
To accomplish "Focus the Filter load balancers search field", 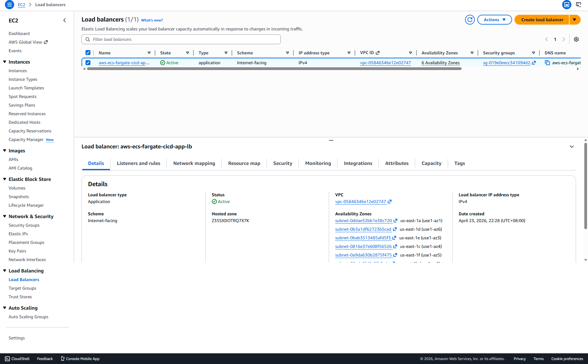I will 181,39.
